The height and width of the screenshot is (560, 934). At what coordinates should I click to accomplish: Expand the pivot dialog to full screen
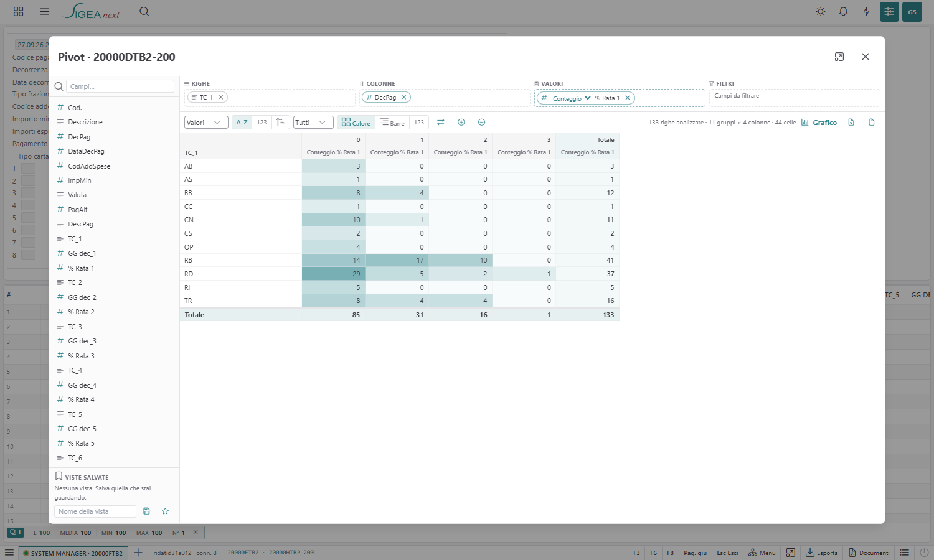(839, 57)
